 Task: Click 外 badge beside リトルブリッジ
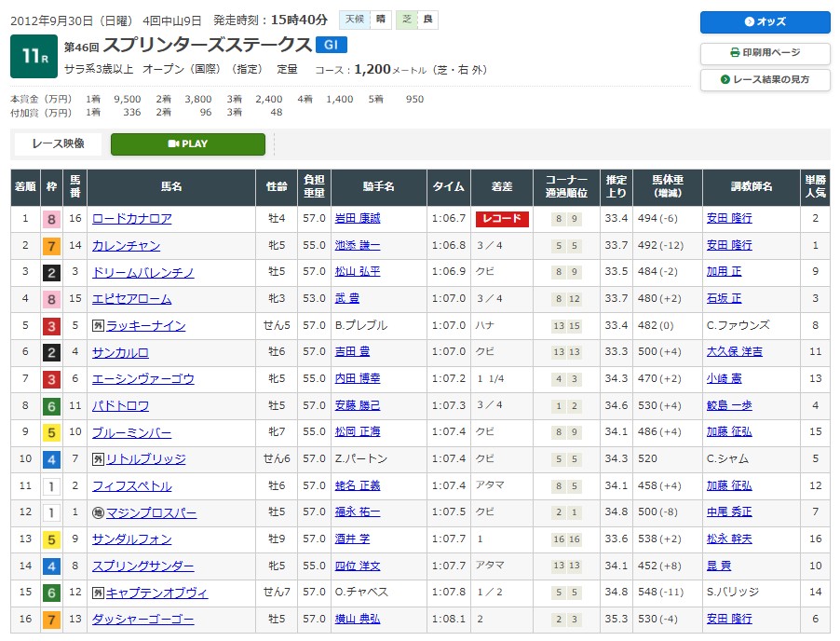(98, 459)
